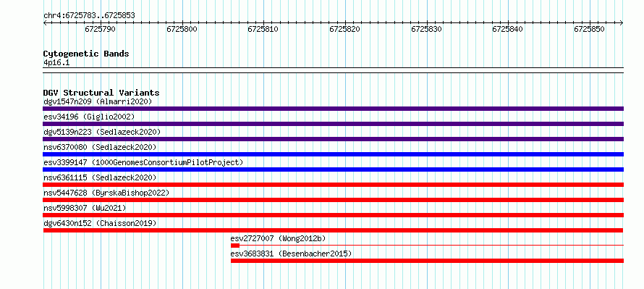Click the red bar under esv3683831
Image resolution: width=644 pixels, height=289 pixels.
[x=427, y=261]
